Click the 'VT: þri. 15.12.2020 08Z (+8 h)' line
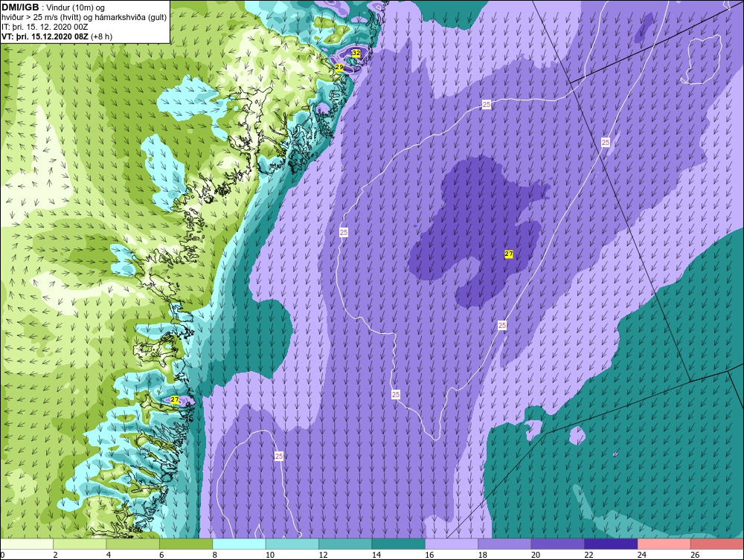Viewport: 744px width, 560px height. 57,36
